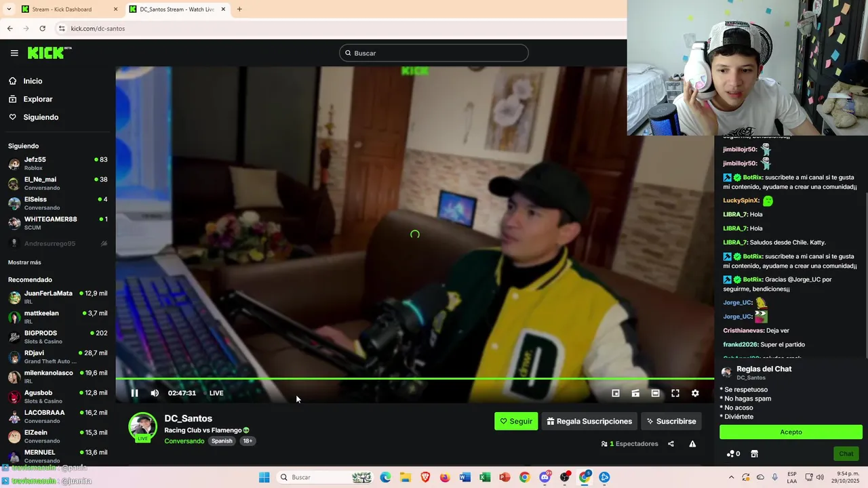Open the recommended channel mattkeelan
868x488 pixels.
[58, 317]
